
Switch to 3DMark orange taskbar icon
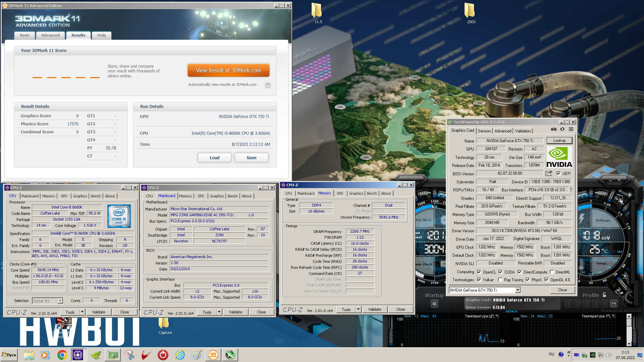213,355
